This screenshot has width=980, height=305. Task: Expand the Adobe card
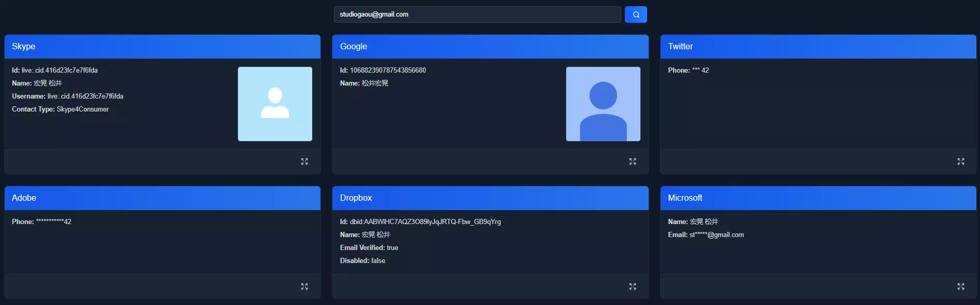coord(304,286)
